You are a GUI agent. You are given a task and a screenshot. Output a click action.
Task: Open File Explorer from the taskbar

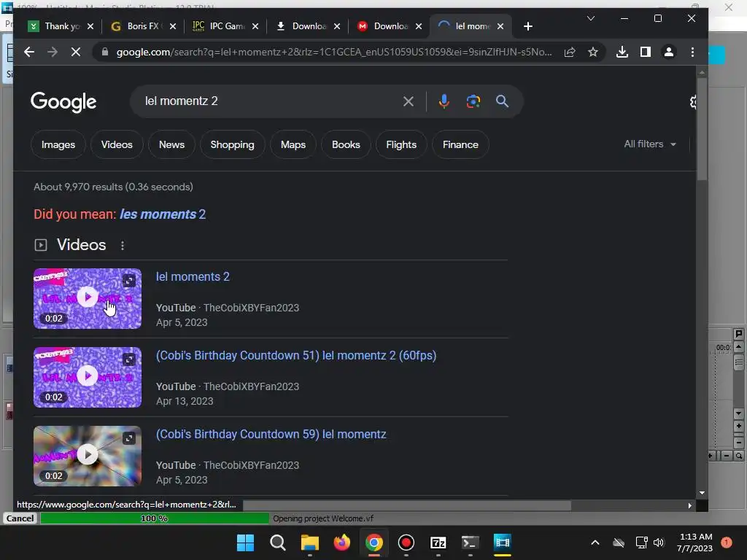[309, 542]
